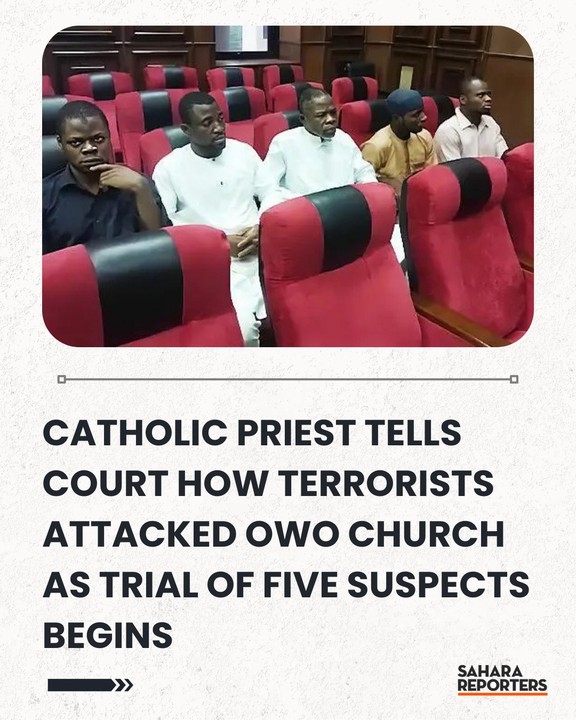Screen dimensions: 576x720
Task: Click the triple chevron arrow icon
Action: (x=124, y=685)
